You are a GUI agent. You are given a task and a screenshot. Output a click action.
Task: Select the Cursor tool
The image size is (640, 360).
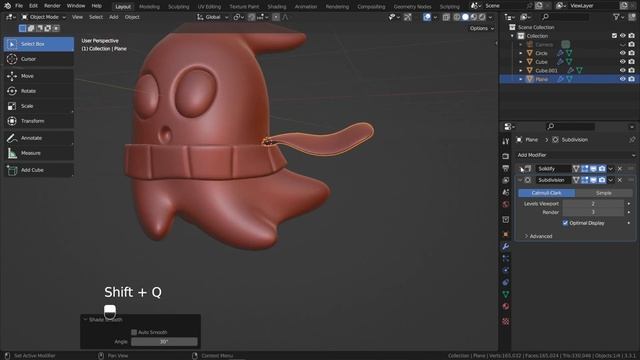(39, 59)
